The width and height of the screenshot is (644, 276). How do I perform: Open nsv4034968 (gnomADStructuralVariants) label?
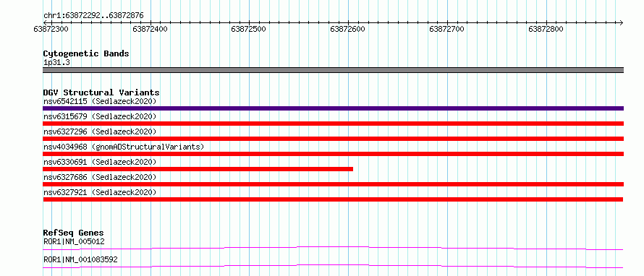[x=124, y=147]
